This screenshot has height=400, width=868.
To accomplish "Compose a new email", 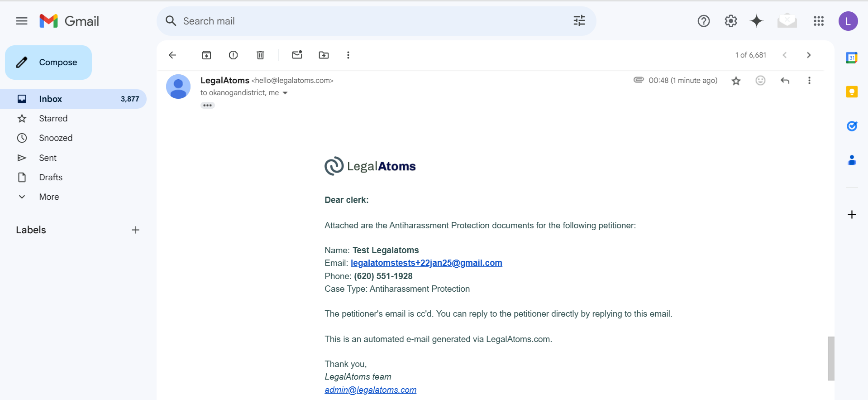I will (x=48, y=63).
